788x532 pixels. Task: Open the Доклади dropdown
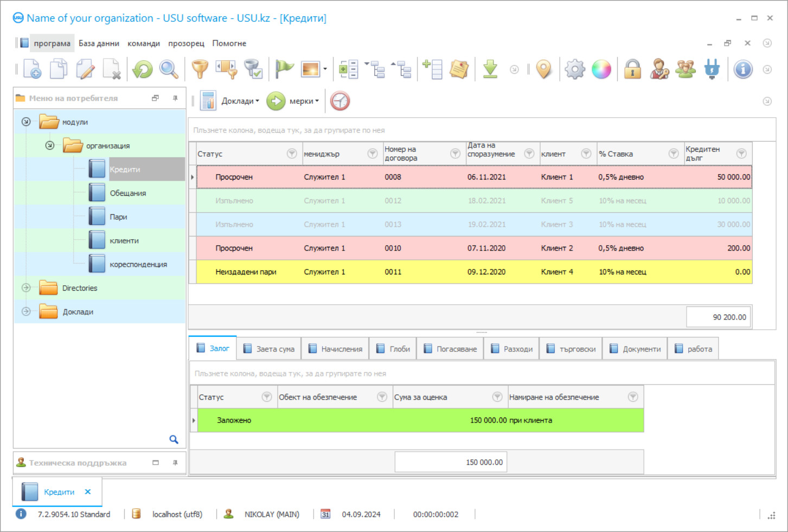(x=239, y=101)
